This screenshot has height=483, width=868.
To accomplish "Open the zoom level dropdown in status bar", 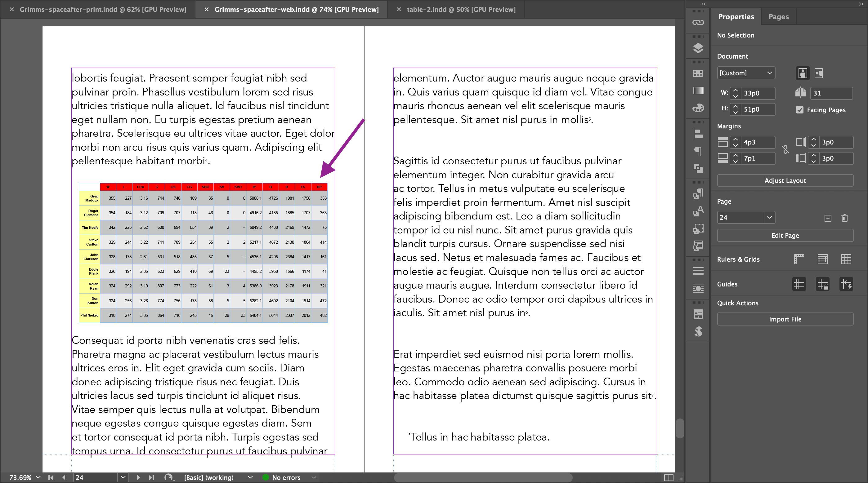I will (38, 477).
